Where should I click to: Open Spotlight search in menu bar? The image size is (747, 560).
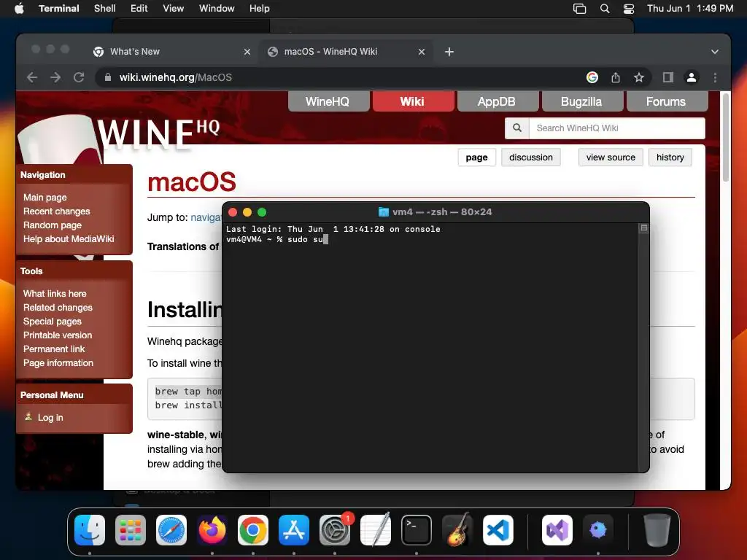click(x=605, y=9)
